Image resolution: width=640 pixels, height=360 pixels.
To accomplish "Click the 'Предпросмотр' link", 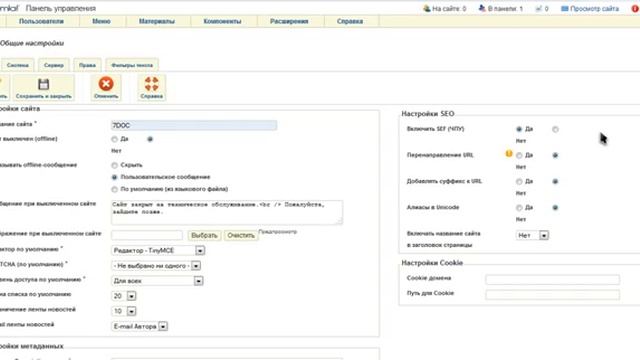I will (278, 232).
